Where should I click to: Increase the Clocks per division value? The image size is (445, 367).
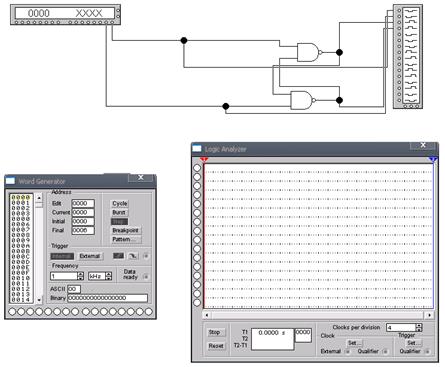coord(419,326)
